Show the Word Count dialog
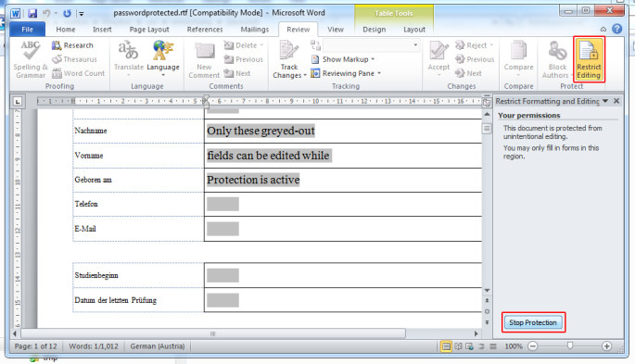The width and height of the screenshot is (635, 364). [x=78, y=73]
